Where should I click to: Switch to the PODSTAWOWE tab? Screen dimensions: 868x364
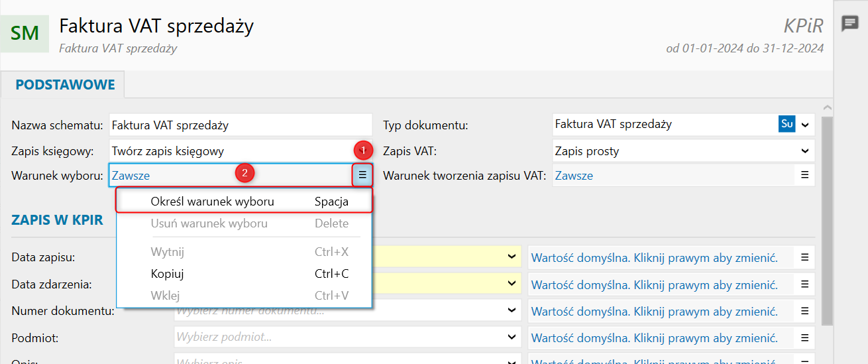click(x=65, y=85)
